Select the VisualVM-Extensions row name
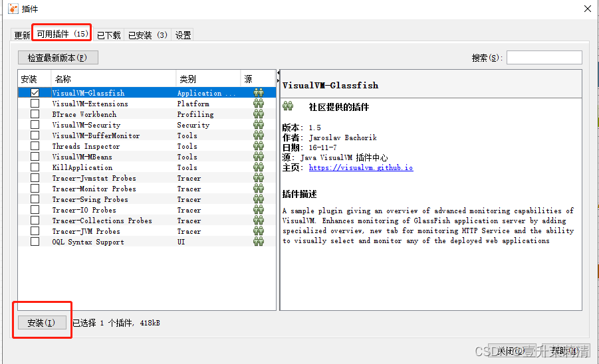 pyautogui.click(x=90, y=104)
